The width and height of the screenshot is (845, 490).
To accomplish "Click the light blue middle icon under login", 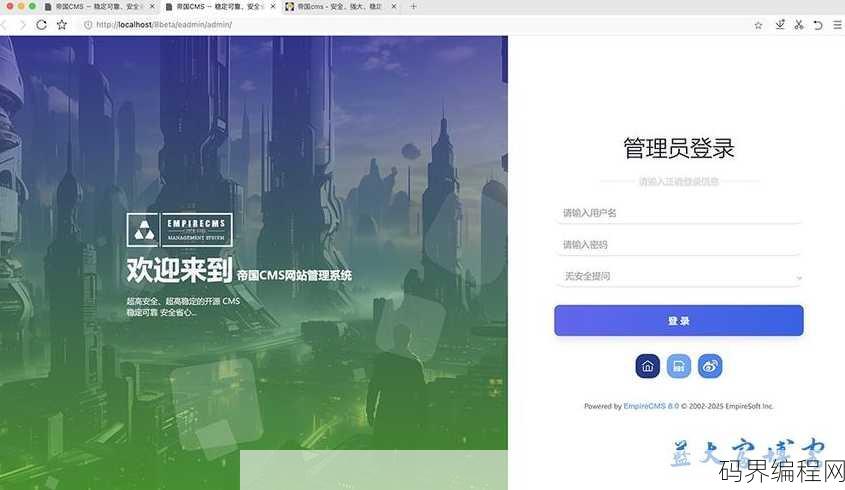I will pos(679,367).
